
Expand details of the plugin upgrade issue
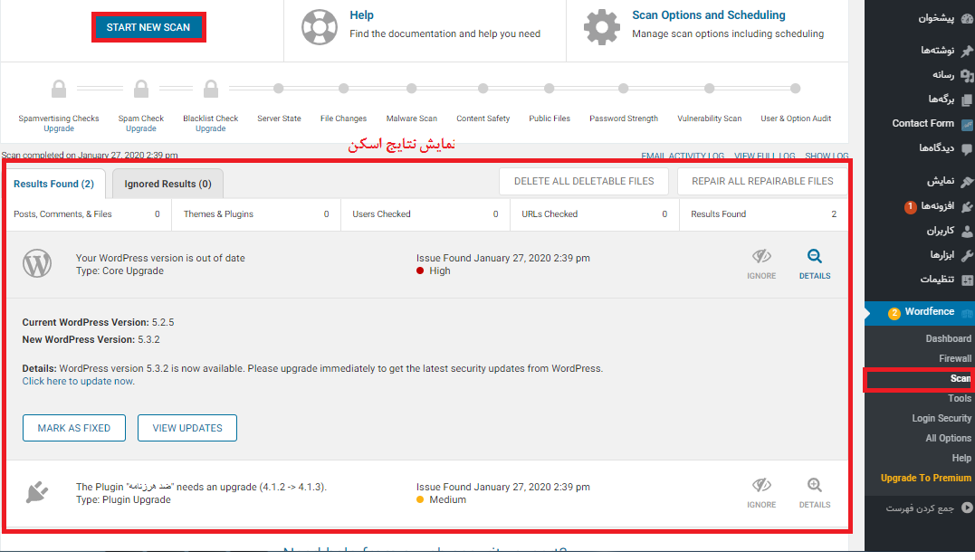click(815, 493)
